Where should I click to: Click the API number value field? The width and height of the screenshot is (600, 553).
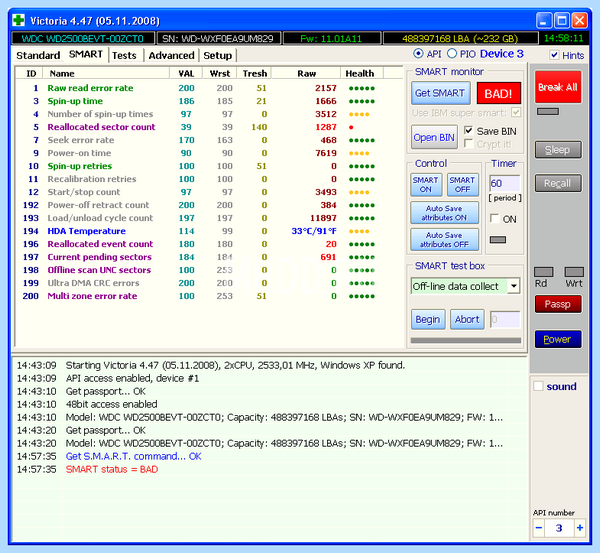tap(559, 528)
